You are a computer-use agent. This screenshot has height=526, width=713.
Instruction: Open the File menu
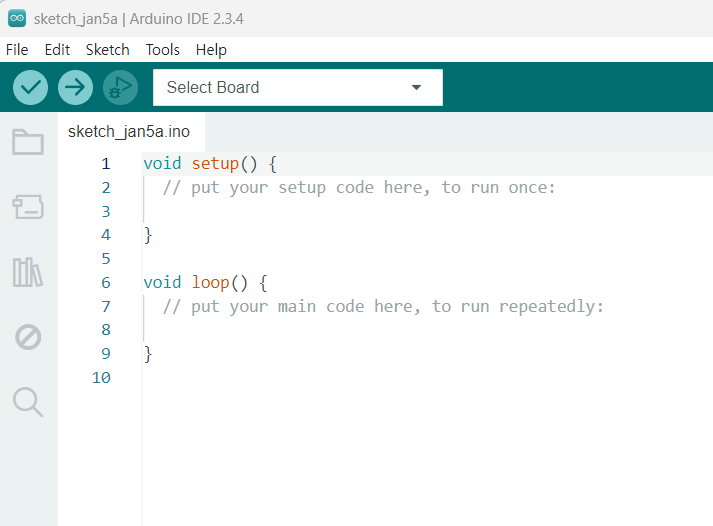pos(17,50)
